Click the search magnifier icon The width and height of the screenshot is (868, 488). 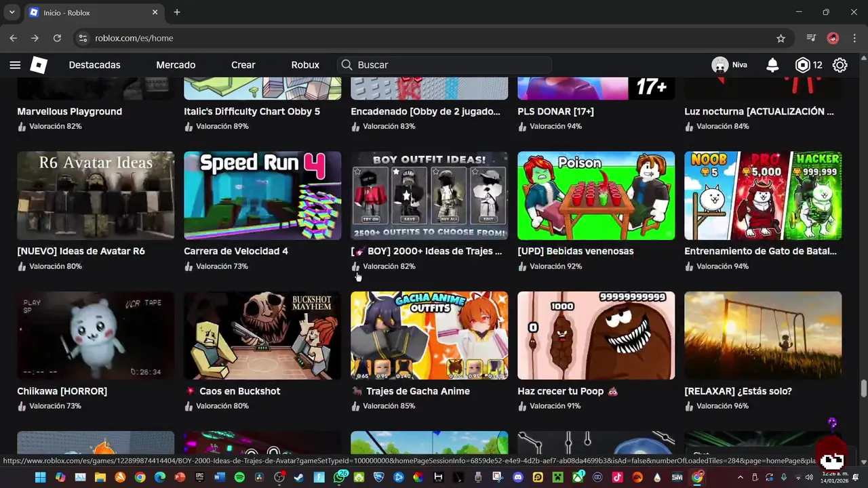pos(347,65)
